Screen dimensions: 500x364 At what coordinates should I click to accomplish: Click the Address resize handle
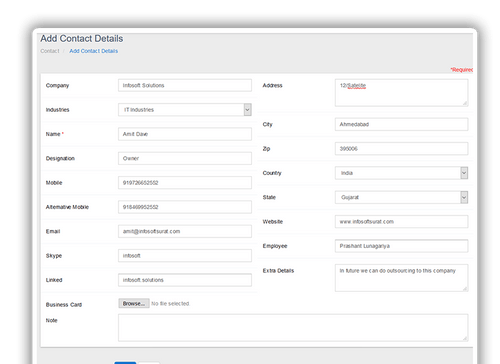pos(465,103)
